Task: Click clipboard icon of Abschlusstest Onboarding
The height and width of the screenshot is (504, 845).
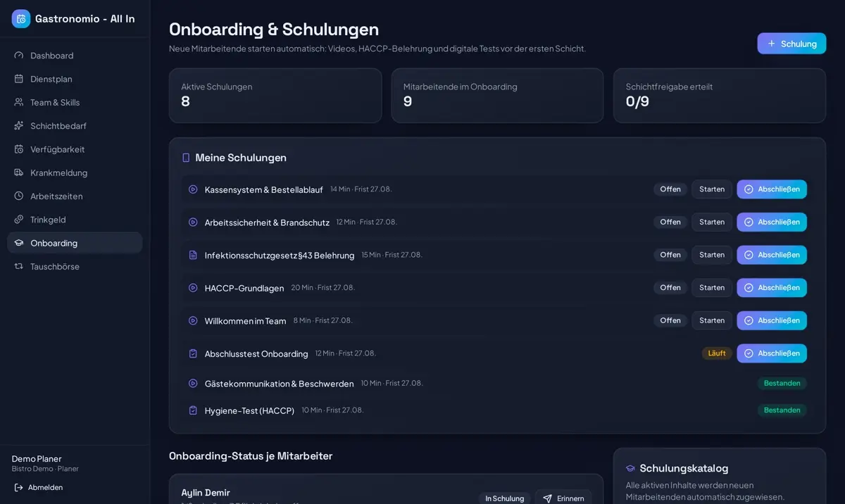Action: pos(193,353)
